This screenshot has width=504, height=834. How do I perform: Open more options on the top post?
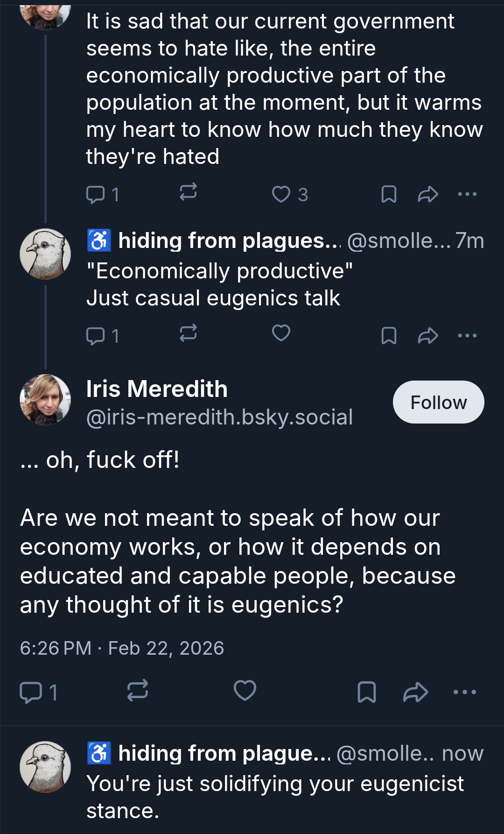point(467,194)
